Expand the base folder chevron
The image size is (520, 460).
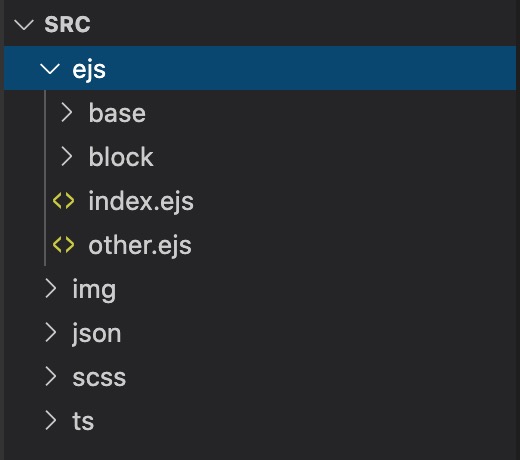[x=66, y=113]
